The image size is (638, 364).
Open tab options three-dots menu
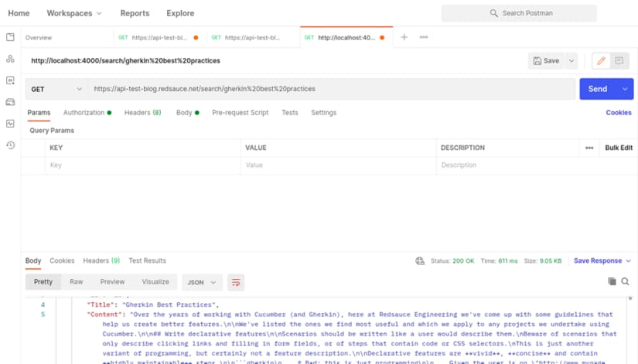pos(424,37)
